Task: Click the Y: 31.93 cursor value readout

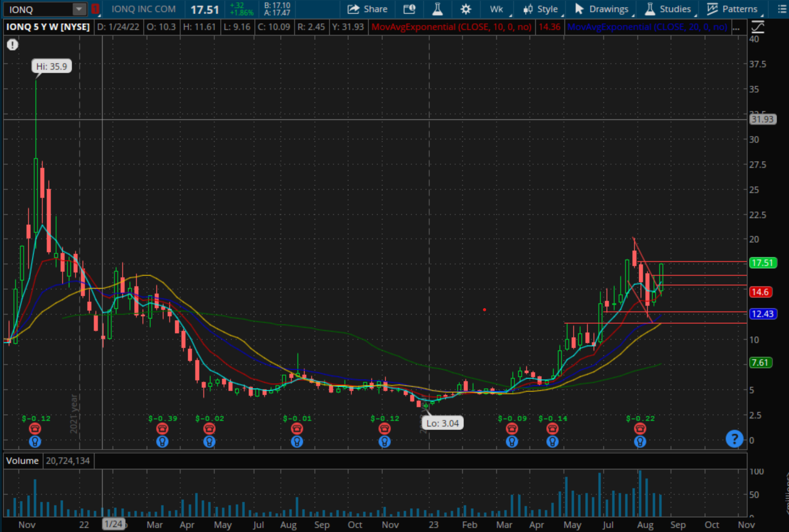Action: coord(348,26)
